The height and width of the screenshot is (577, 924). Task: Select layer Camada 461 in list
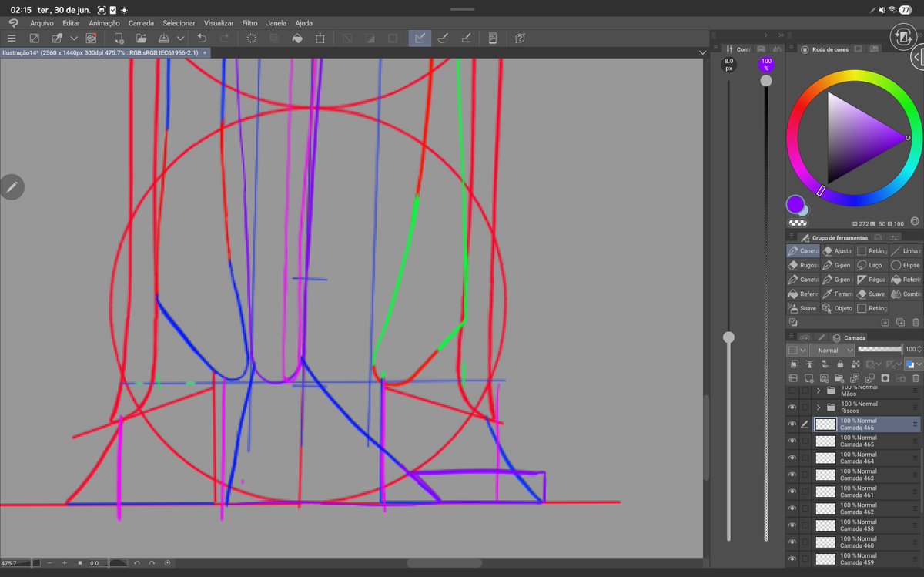point(867,491)
